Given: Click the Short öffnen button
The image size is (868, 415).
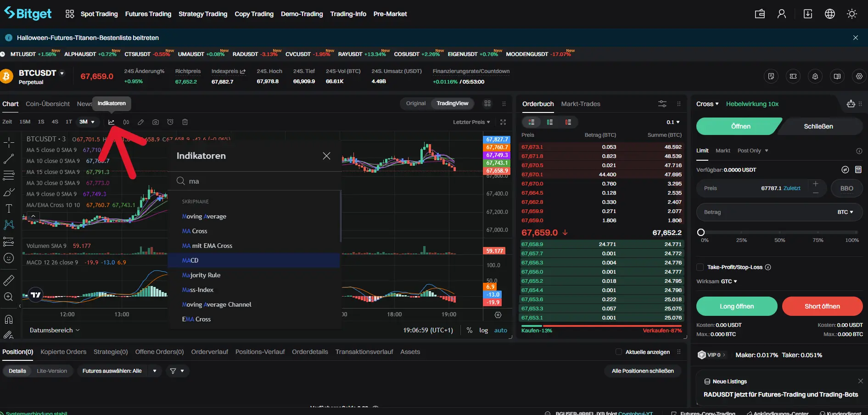Looking at the screenshot, I should point(822,306).
